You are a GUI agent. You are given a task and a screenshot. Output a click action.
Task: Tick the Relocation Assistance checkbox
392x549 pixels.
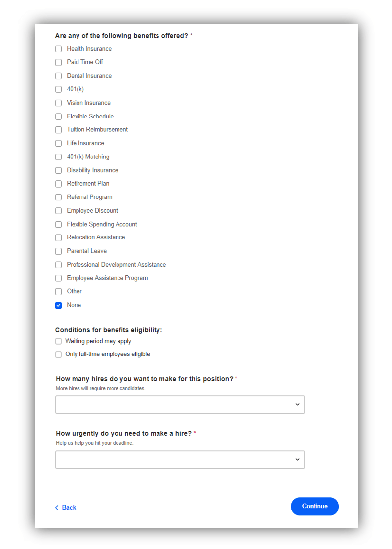coord(58,238)
